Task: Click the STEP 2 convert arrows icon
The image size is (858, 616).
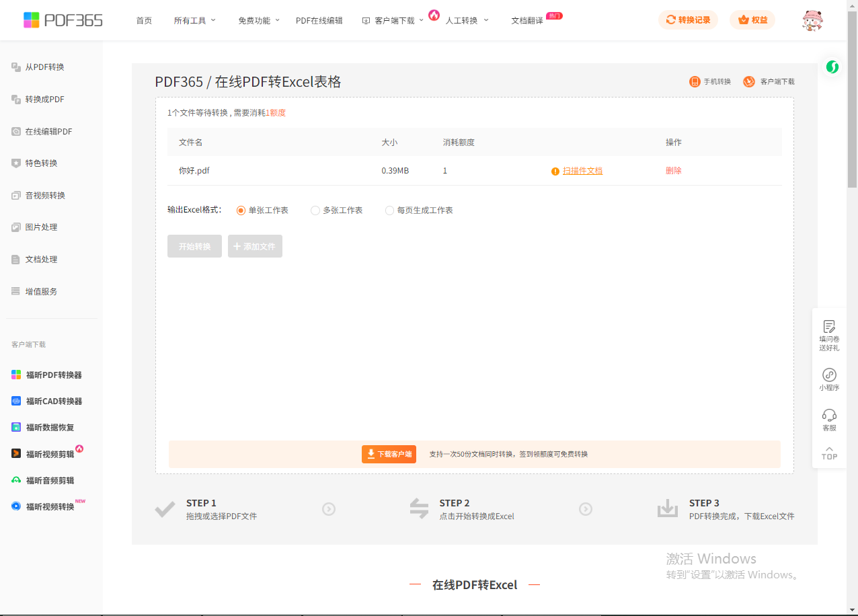Action: tap(419, 509)
